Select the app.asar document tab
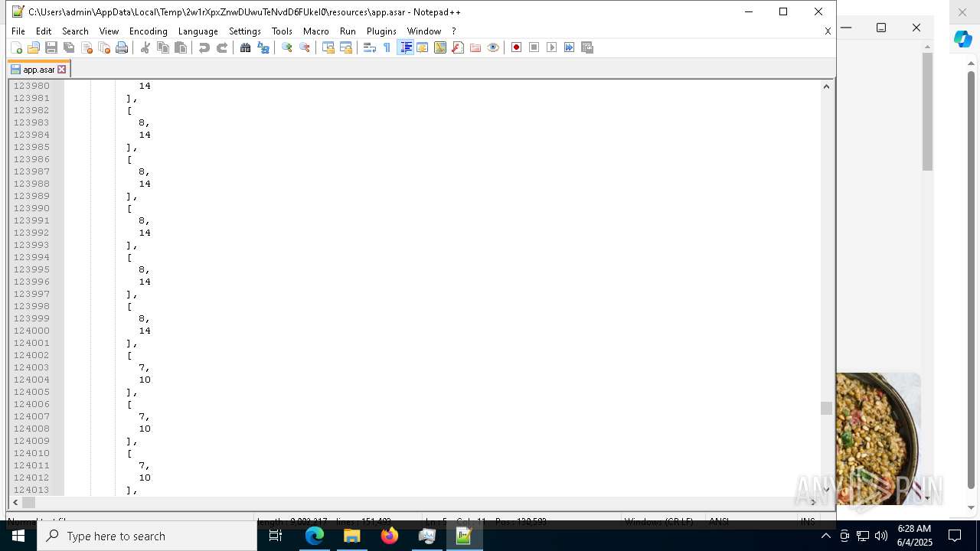980x551 pixels. (38, 70)
